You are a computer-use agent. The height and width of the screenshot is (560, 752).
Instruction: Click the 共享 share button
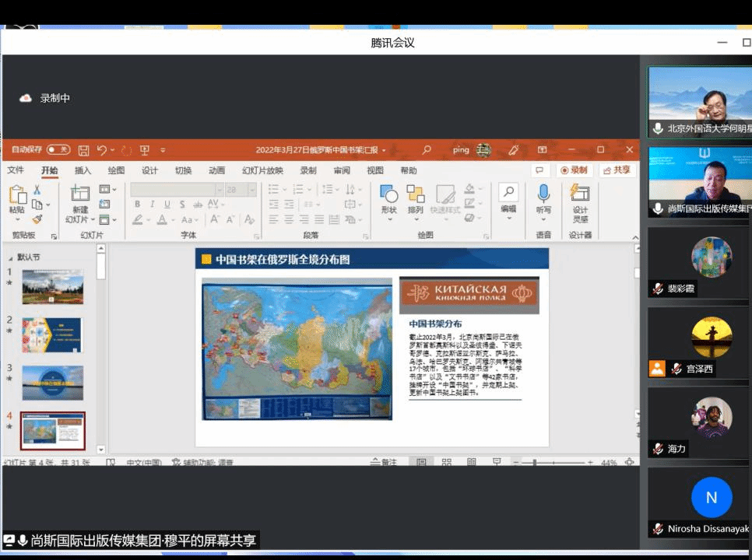(617, 170)
